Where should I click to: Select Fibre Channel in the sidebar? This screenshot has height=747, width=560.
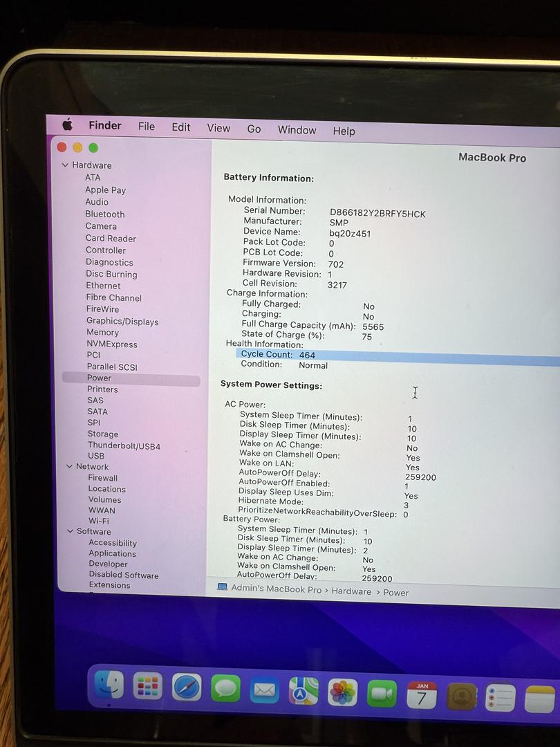tap(114, 297)
